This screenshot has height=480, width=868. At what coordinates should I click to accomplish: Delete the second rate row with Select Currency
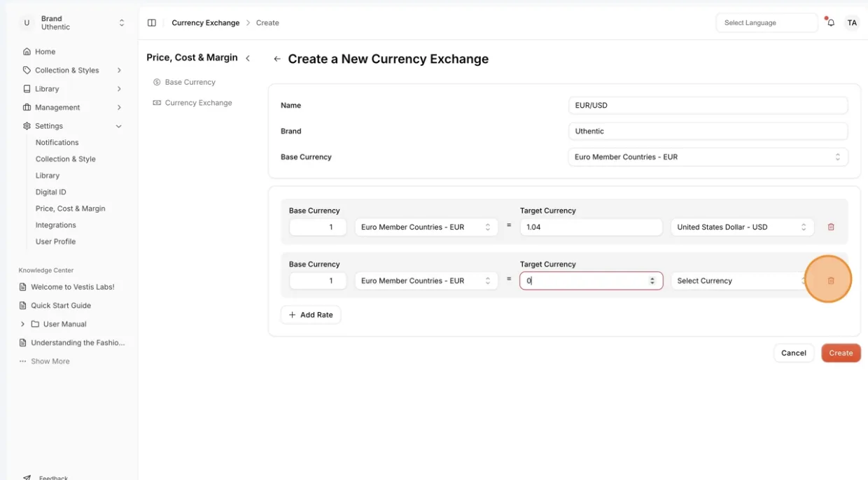[x=831, y=281]
